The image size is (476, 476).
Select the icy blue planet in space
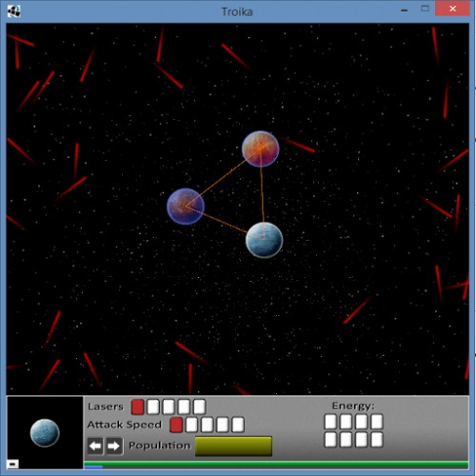pos(264,240)
